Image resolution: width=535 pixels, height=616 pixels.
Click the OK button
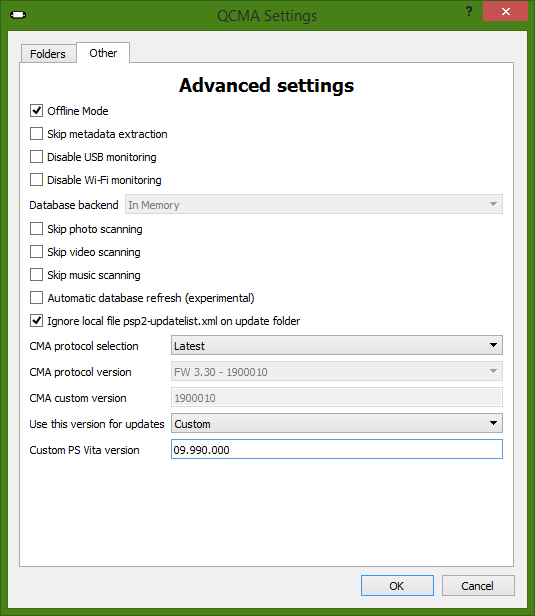397,586
